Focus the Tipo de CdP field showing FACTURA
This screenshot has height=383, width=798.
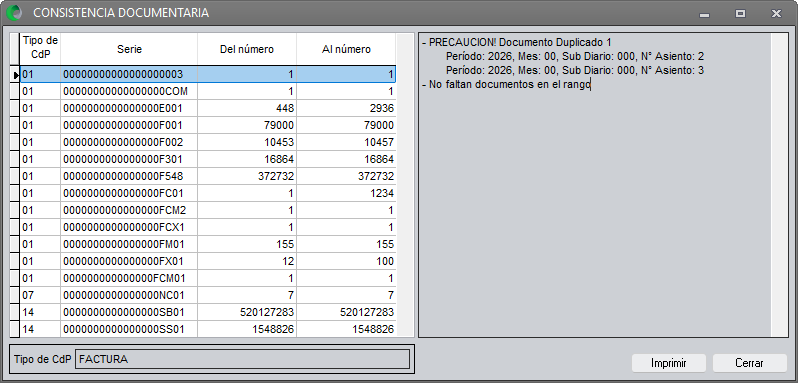[242, 359]
